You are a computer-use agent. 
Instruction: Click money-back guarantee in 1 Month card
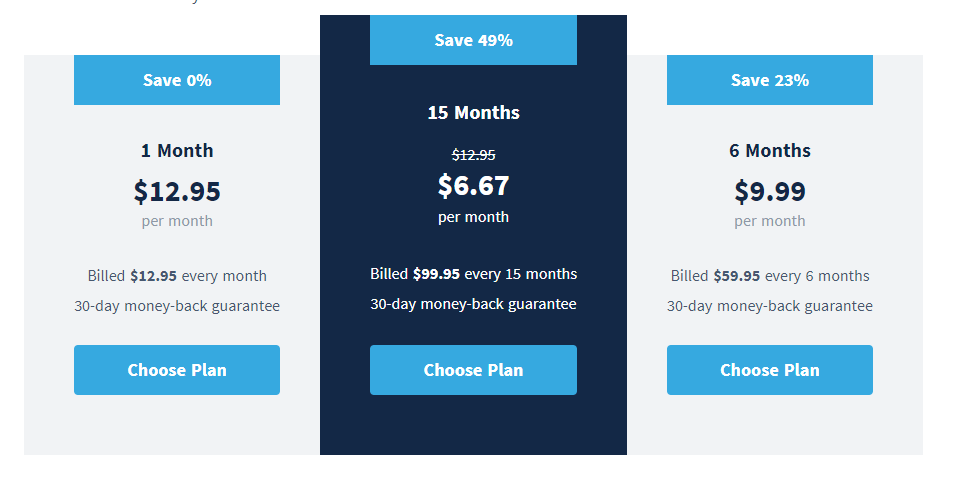pos(177,306)
